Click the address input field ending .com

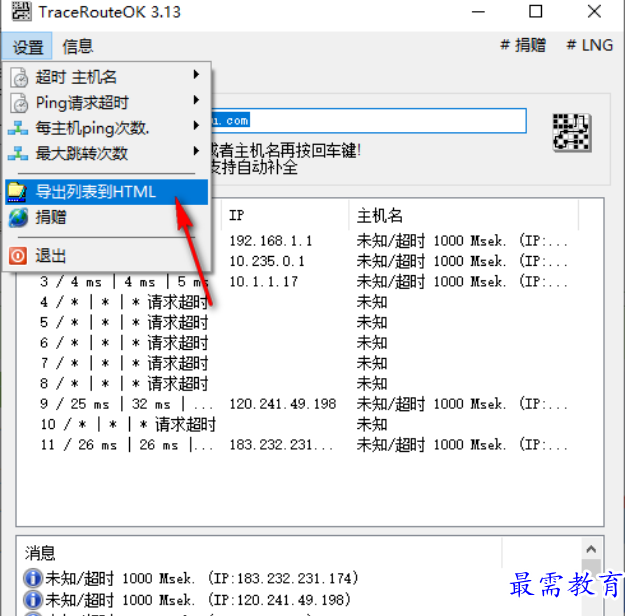368,120
